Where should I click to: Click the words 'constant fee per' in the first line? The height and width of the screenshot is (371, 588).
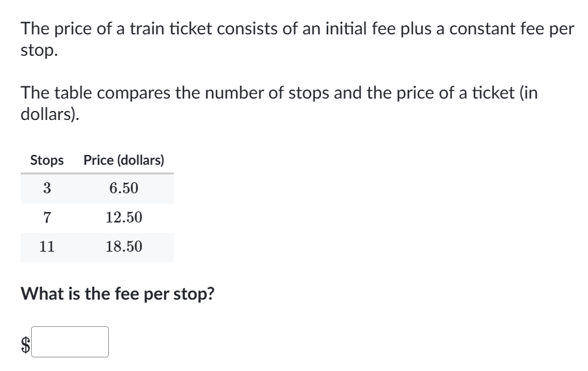click(512, 29)
